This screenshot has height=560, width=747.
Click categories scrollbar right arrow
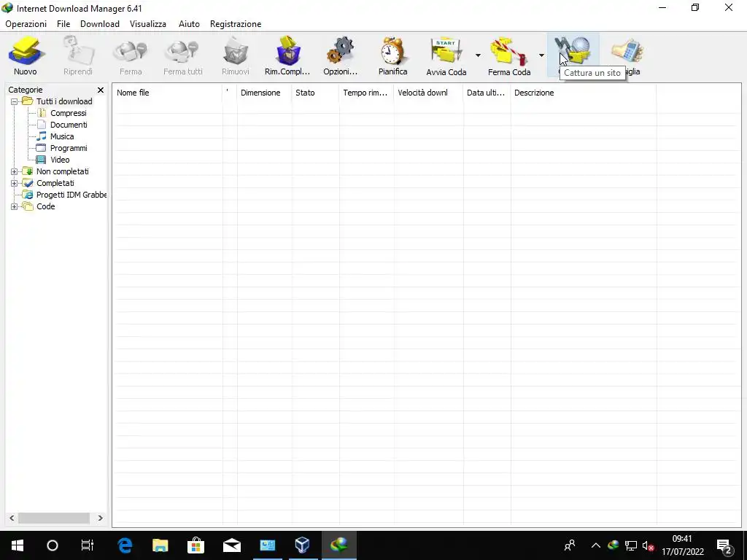[x=100, y=518]
